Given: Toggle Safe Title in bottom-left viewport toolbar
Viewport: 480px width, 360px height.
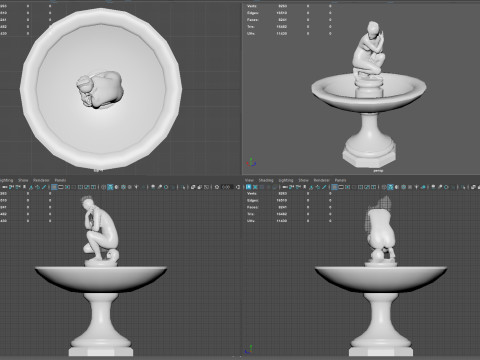Looking at the screenshot, I should click(93, 187).
